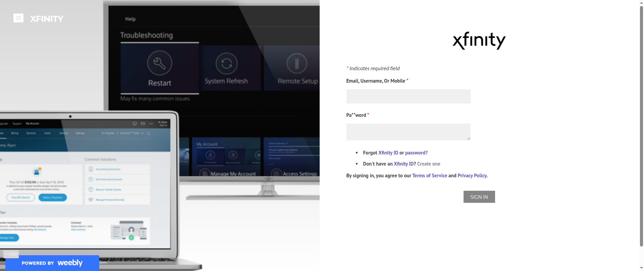Open the Privacy Policy link
This screenshot has width=644, height=271.
coord(472,176)
